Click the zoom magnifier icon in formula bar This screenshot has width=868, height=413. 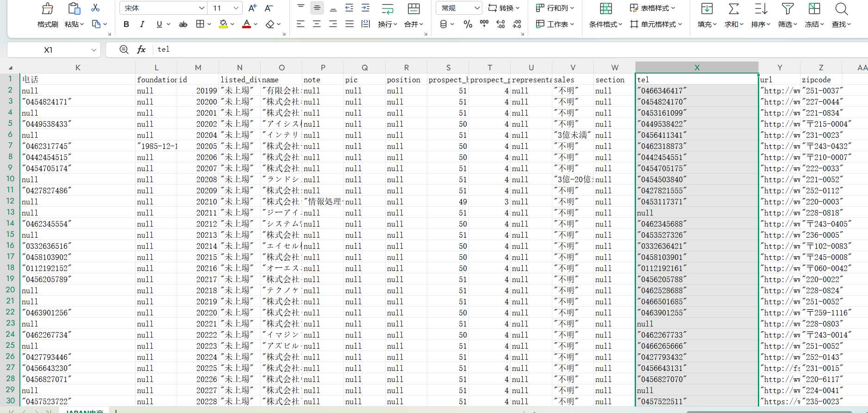[x=124, y=49]
